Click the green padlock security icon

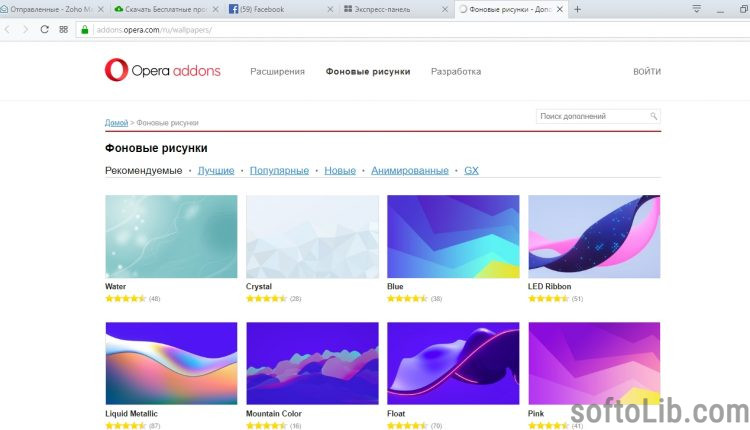pos(85,30)
